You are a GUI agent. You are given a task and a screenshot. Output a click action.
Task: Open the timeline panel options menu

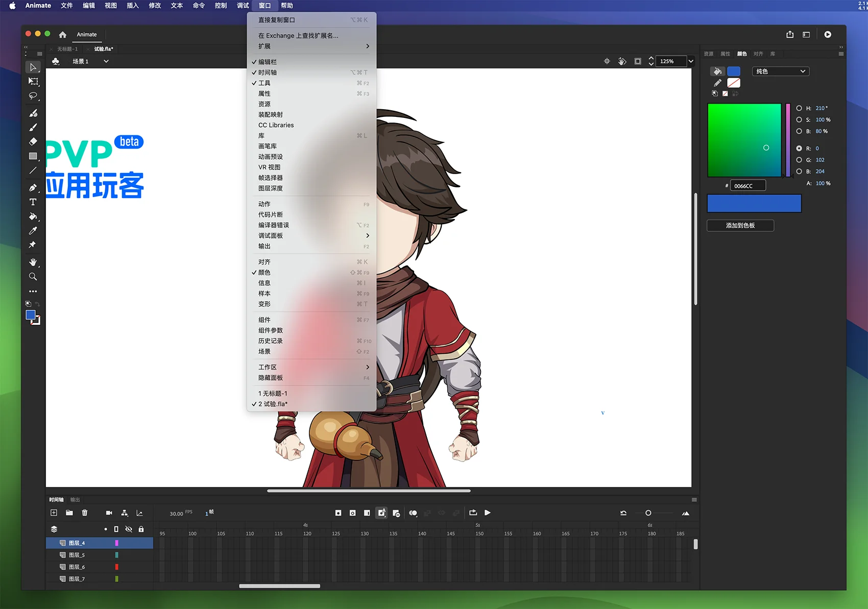tap(694, 500)
